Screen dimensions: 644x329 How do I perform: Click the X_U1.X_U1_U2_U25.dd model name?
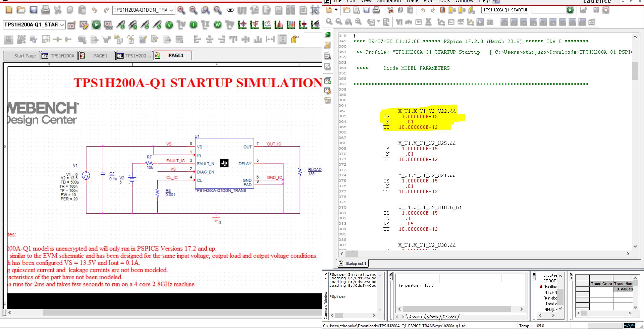pyautogui.click(x=427, y=143)
